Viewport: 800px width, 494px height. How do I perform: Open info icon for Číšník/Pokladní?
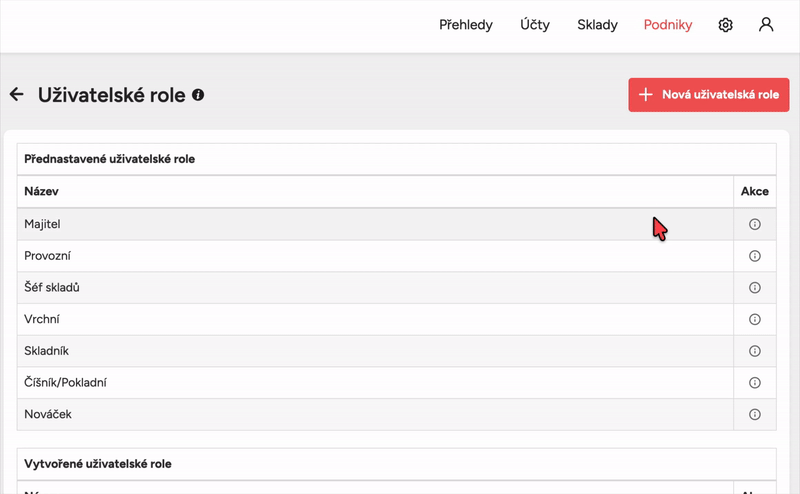754,383
